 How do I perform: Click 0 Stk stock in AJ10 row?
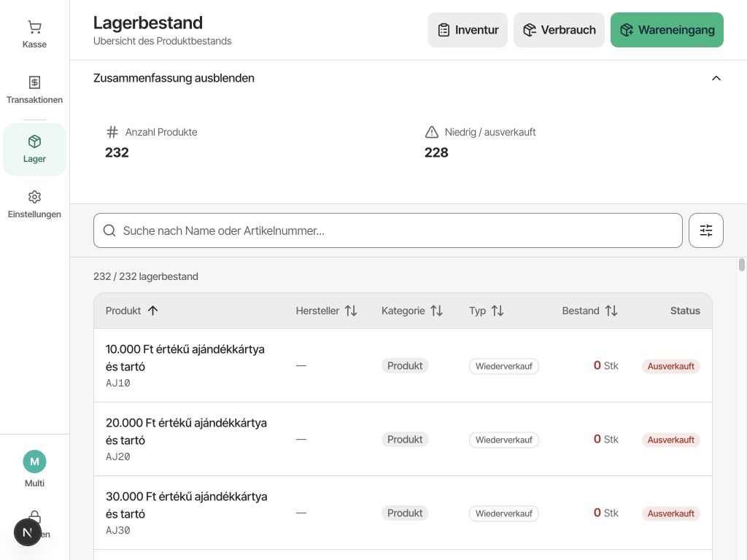pos(605,366)
